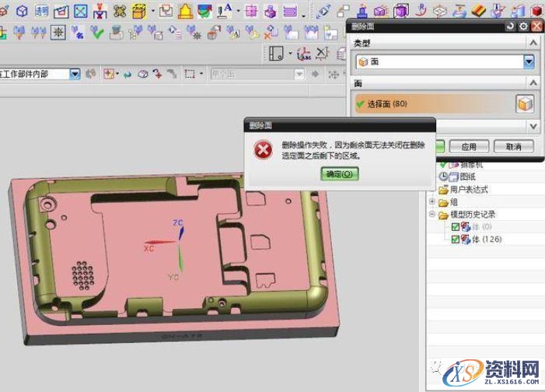
Task: Click the 取消 cancel button
Action: (x=512, y=146)
